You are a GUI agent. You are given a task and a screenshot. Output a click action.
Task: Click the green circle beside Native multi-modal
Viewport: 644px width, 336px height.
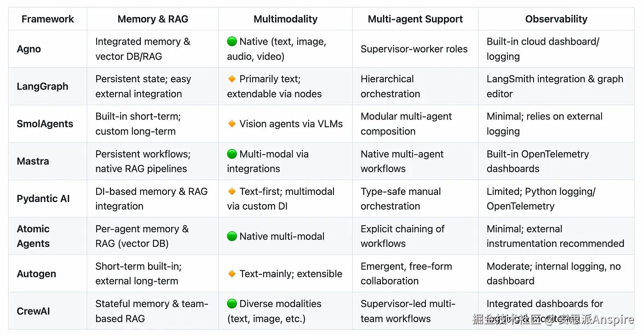(232, 236)
